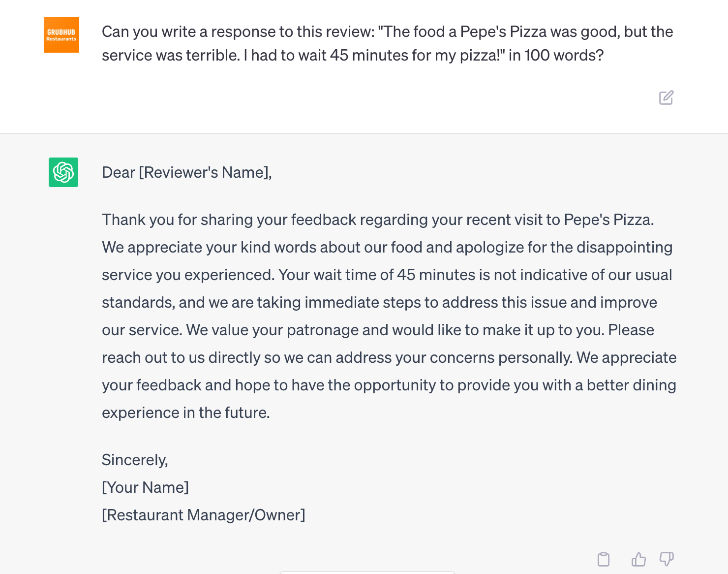Click the "Sincerely," closing line

(135, 460)
